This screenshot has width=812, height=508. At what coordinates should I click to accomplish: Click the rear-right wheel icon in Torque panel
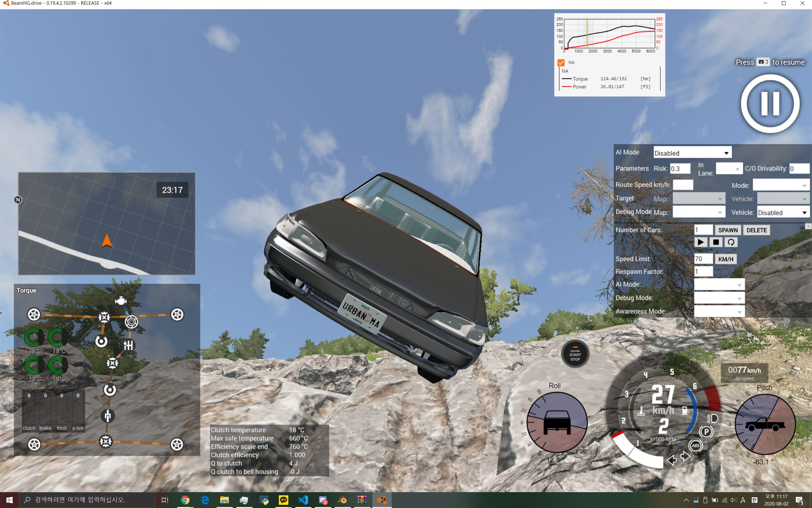(x=177, y=444)
